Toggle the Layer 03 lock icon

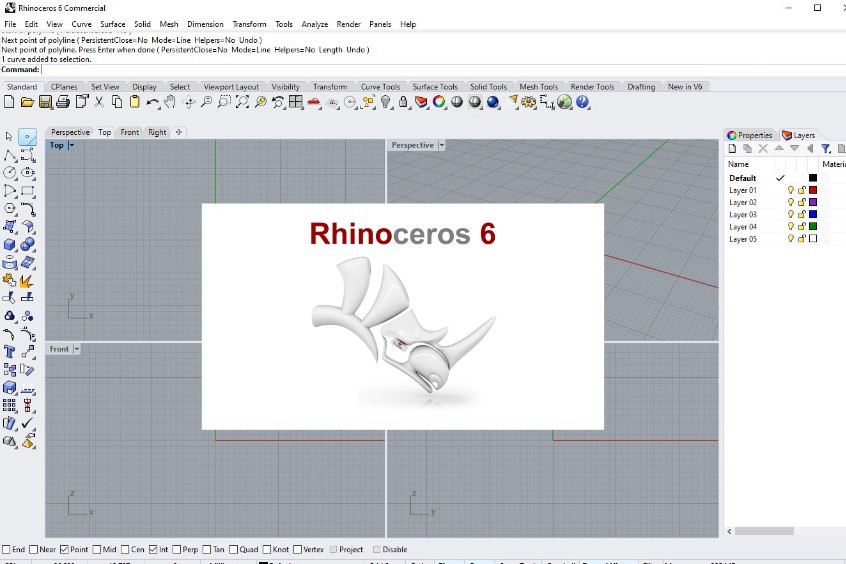pos(802,214)
